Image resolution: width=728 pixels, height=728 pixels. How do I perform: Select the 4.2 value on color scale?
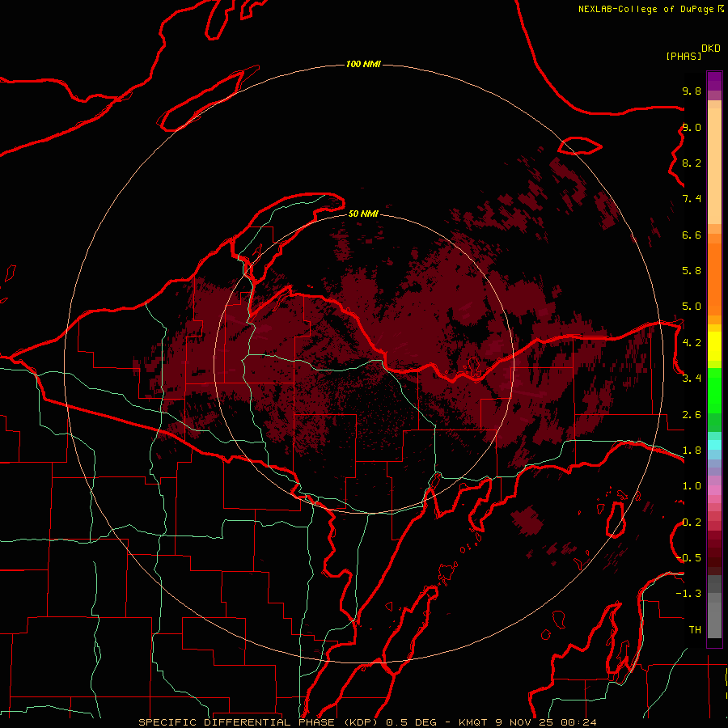(692, 343)
